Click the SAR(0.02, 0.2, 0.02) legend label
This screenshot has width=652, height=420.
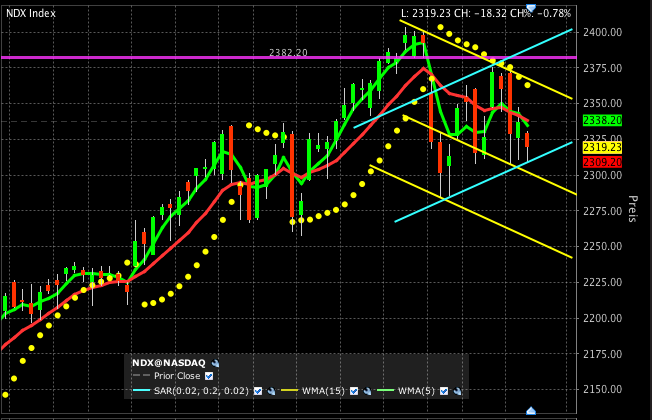(201, 391)
